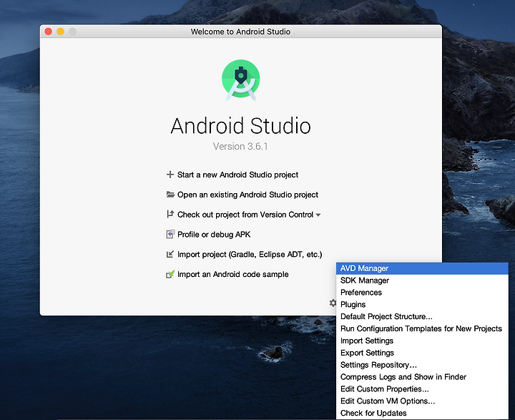515x420 pixels.
Task: Click the Android code sample import icon
Action: [170, 274]
